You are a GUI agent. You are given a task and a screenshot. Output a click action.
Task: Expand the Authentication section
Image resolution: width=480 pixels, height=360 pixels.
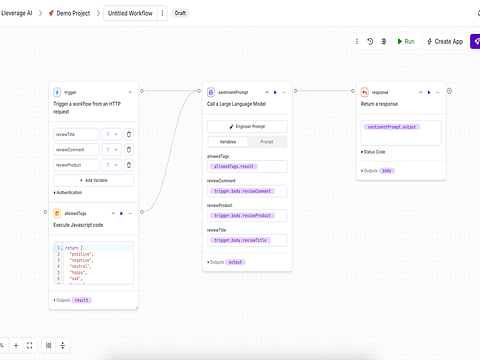[68, 193]
